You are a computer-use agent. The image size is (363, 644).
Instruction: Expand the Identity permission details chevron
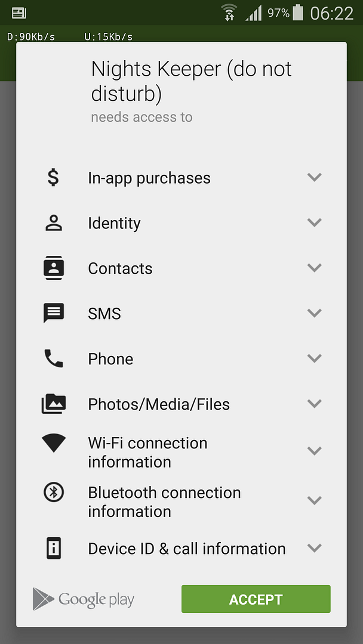click(314, 222)
